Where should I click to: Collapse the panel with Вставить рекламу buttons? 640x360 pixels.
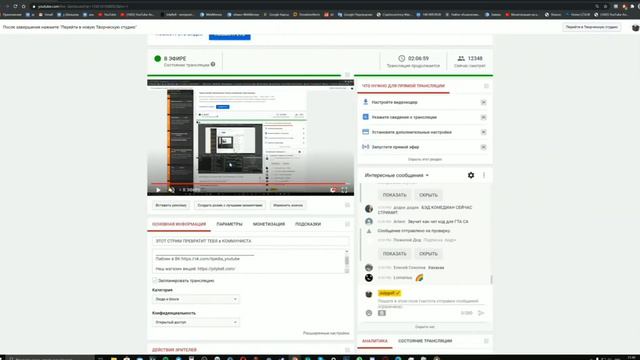(x=347, y=205)
